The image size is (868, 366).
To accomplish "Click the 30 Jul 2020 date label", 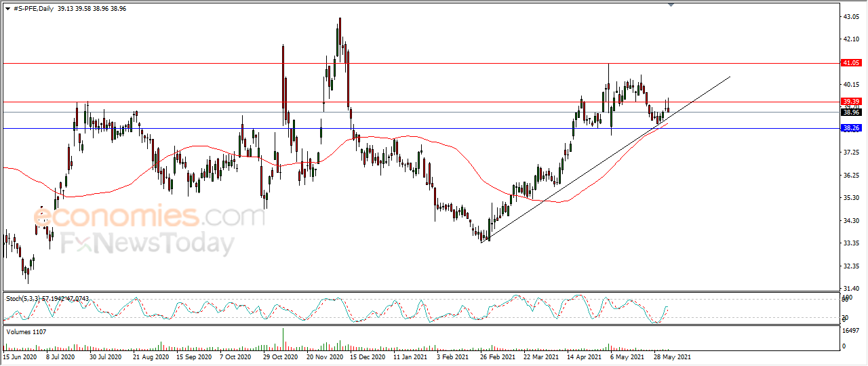I will click(105, 356).
